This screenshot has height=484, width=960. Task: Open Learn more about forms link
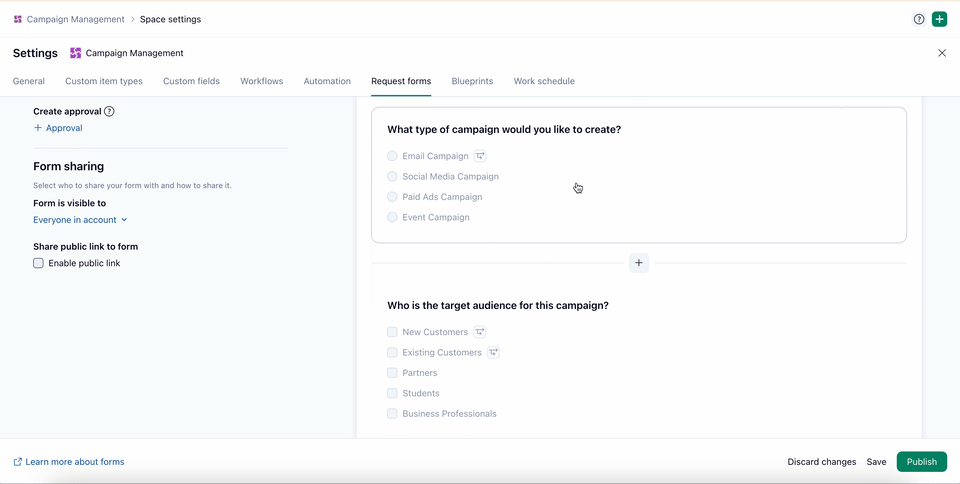tap(69, 462)
